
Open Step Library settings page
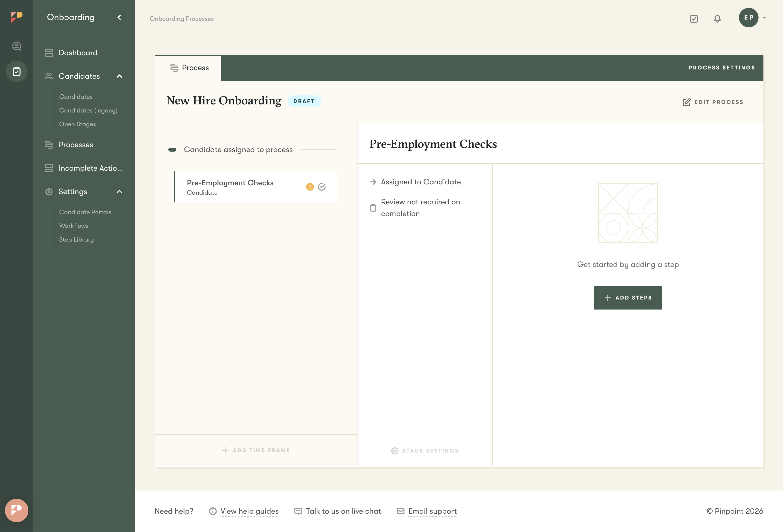tap(77, 239)
